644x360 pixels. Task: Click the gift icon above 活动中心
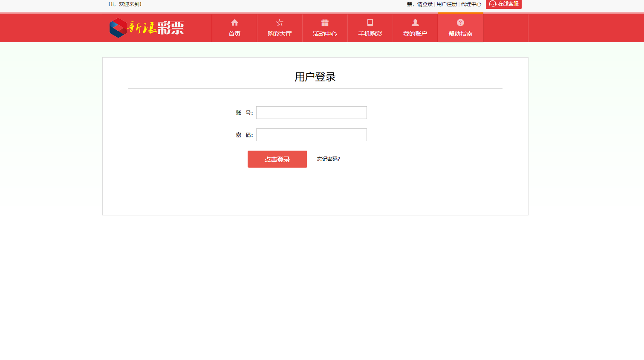(325, 23)
